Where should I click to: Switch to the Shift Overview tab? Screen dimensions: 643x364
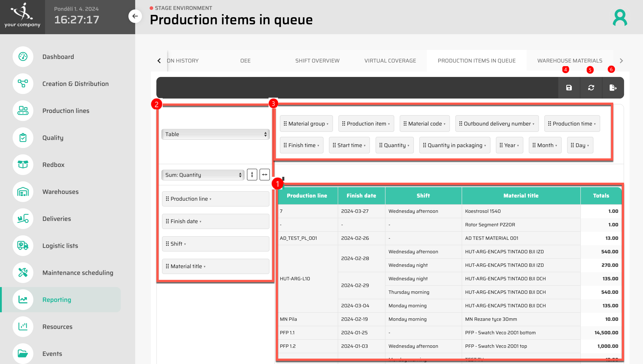click(317, 61)
